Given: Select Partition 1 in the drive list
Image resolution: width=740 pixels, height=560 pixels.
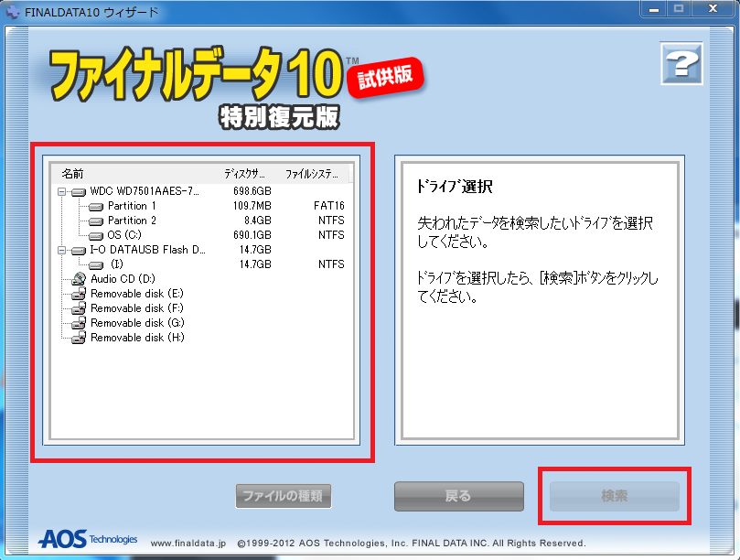Looking at the screenshot, I should point(132,206).
